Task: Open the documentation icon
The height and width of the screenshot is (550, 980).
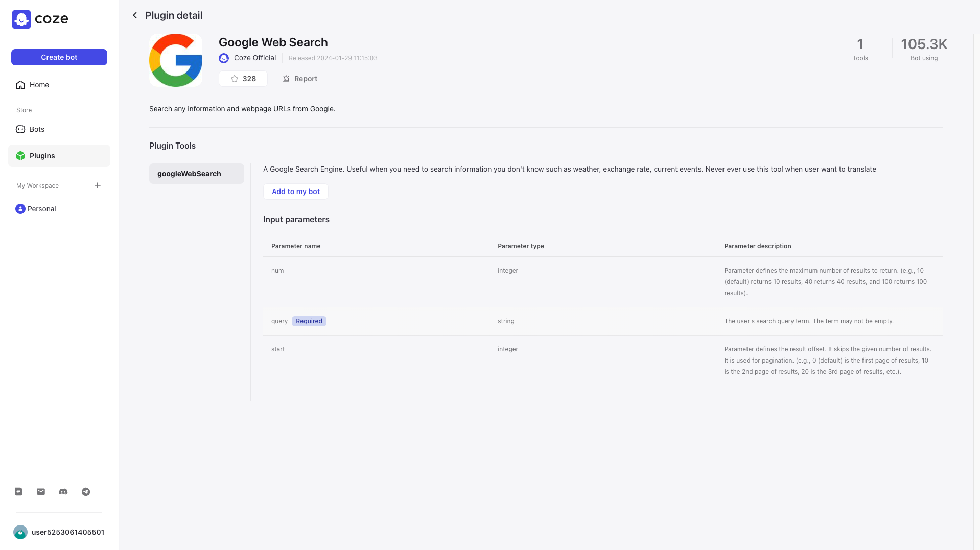Action: pyautogui.click(x=18, y=491)
